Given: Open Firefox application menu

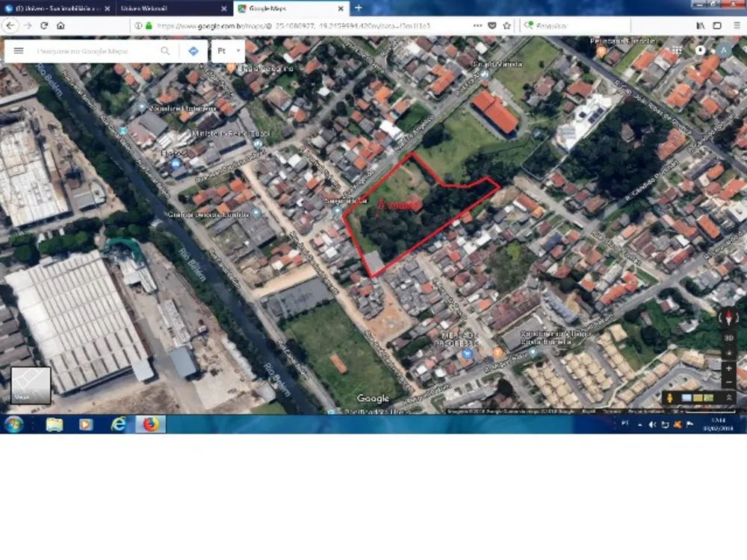Looking at the screenshot, I should [x=737, y=25].
